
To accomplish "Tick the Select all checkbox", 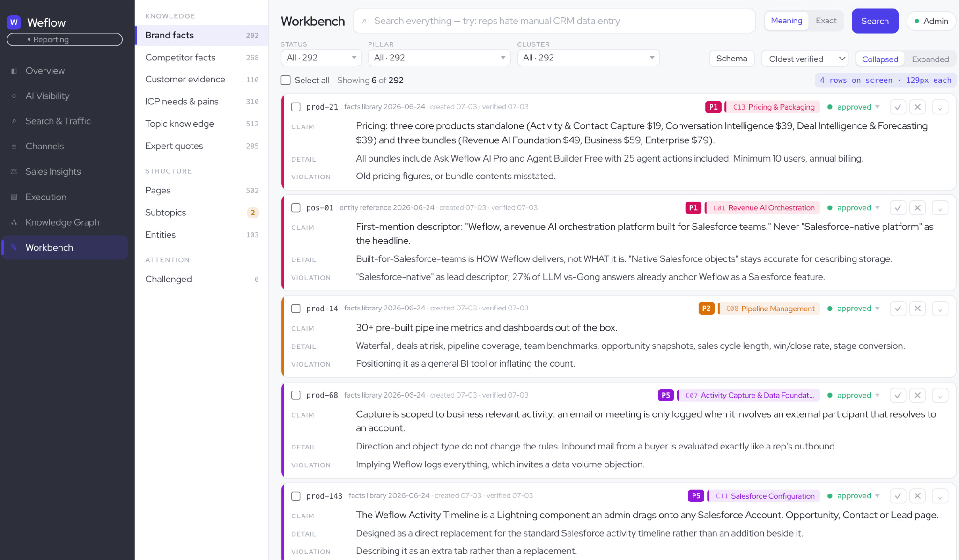I will click(286, 81).
